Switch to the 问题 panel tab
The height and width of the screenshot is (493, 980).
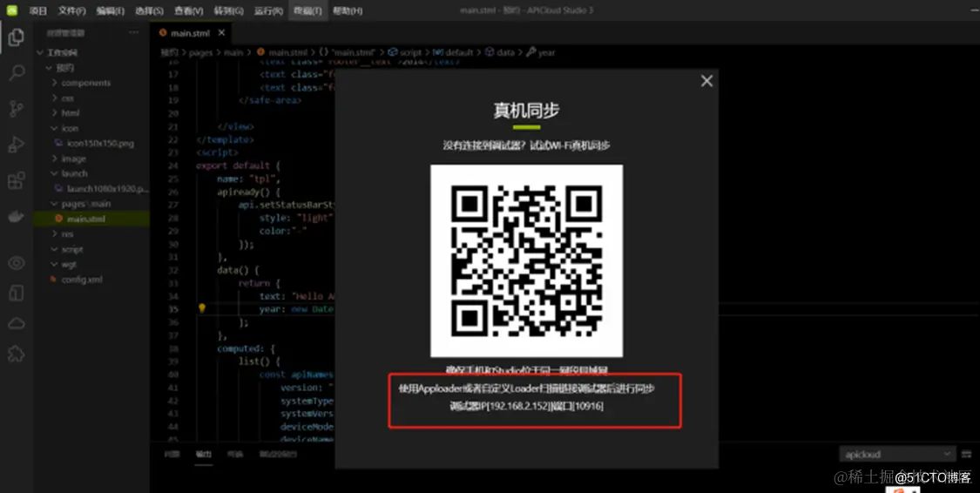172,455
